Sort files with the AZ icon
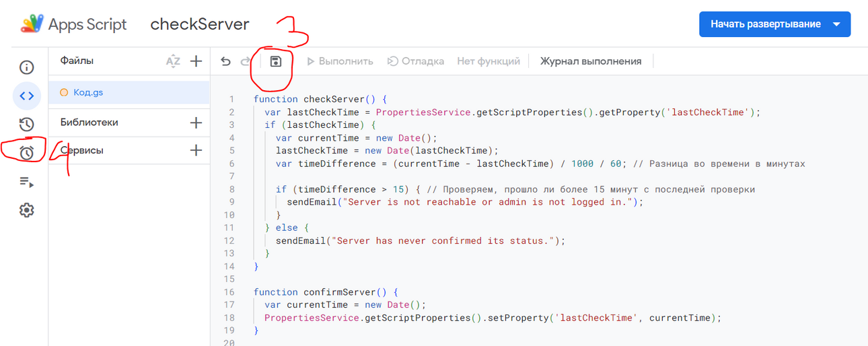 click(x=173, y=61)
